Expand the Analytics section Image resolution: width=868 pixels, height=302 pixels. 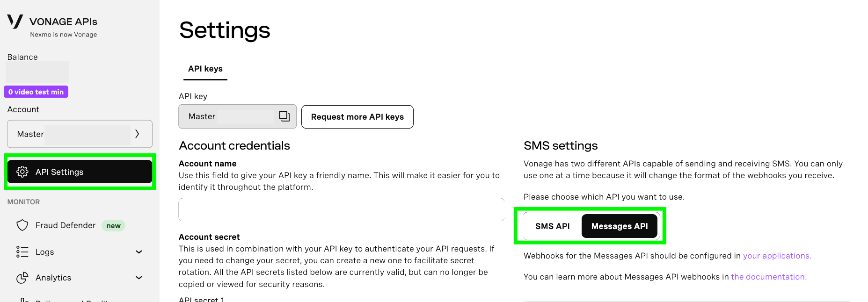[x=139, y=277]
